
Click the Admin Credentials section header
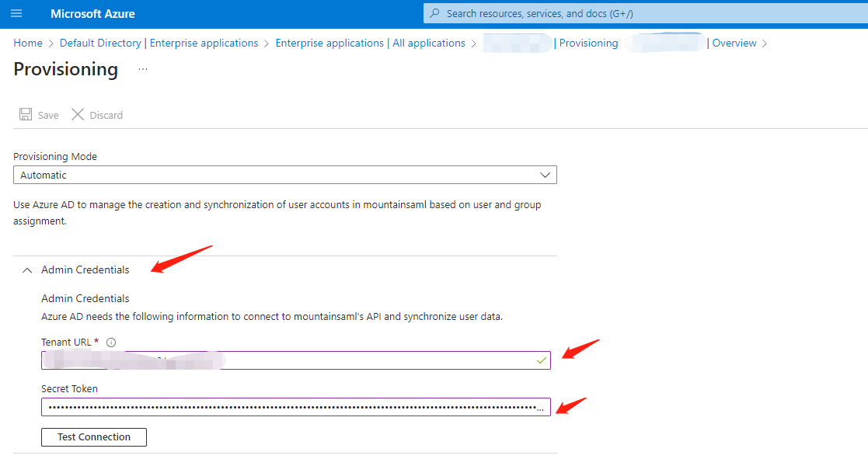tap(85, 269)
